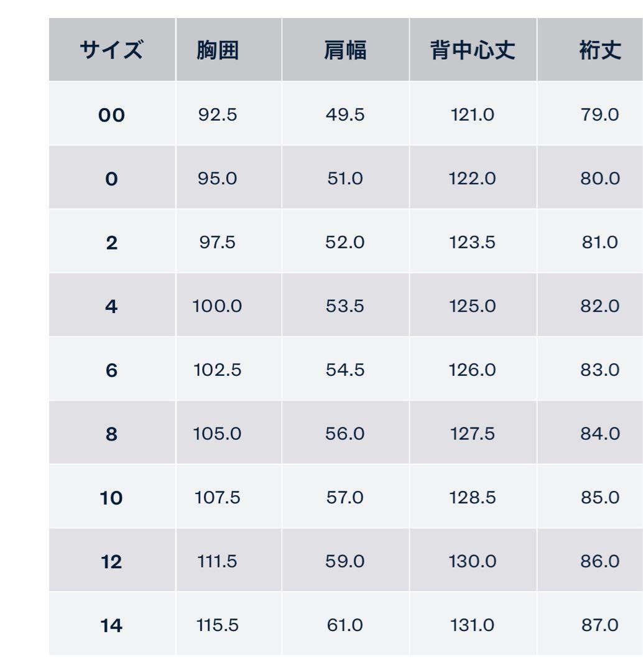Select the size 14 row label
Screen dimensions: 643x672
pyautogui.click(x=112, y=626)
